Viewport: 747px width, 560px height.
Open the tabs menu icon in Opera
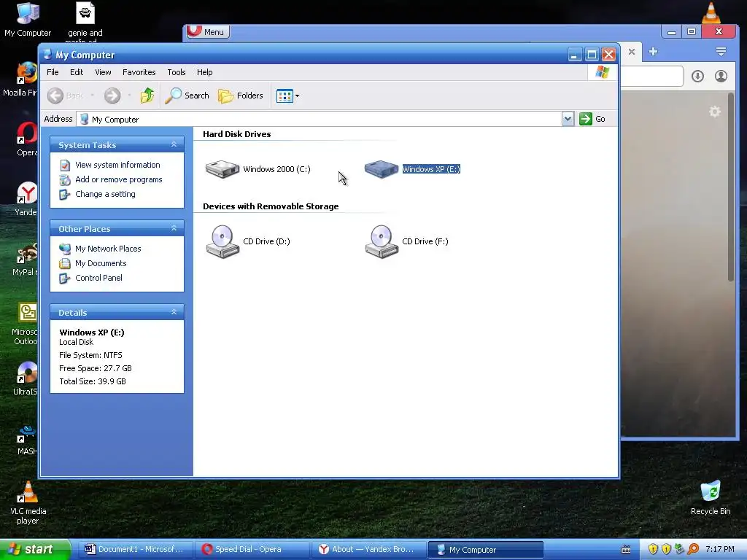click(x=721, y=52)
